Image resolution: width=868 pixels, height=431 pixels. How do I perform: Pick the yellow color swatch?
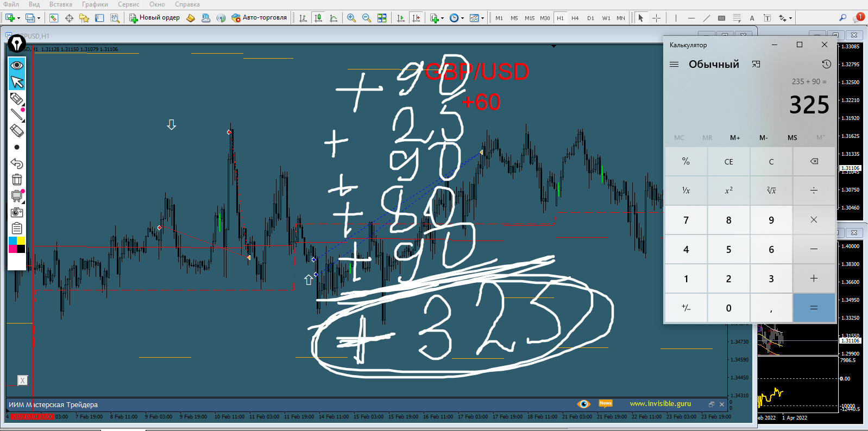pyautogui.click(x=21, y=241)
